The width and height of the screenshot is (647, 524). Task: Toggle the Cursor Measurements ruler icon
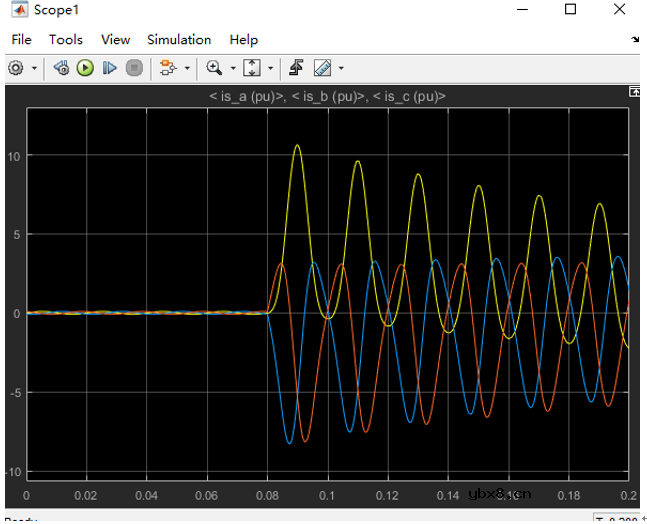coord(322,68)
